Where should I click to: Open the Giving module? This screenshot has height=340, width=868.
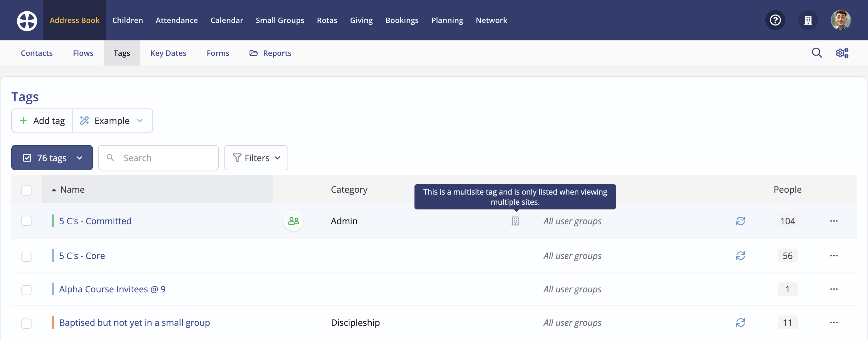[361, 20]
